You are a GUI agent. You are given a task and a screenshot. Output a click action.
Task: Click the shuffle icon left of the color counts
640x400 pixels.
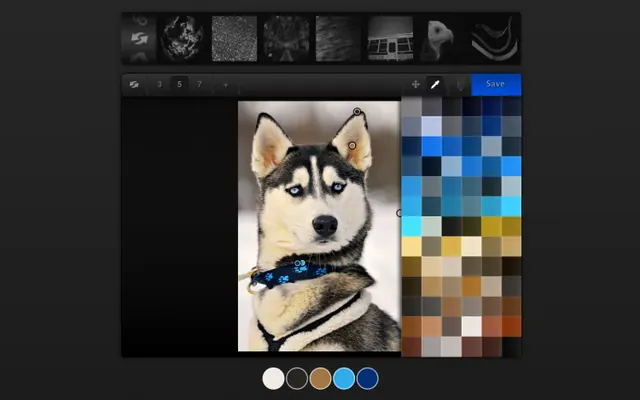133,85
